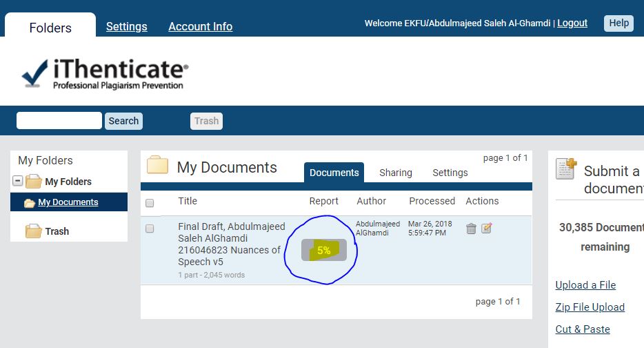644x348 pixels.
Task: Collapse the My Folders tree
Action: [x=17, y=181]
